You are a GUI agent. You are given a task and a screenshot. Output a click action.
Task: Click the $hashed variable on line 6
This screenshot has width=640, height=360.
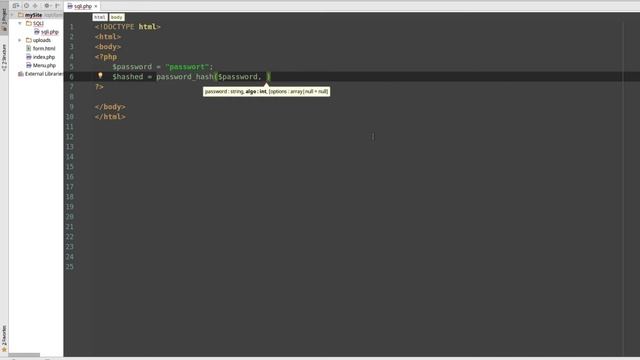(128, 77)
